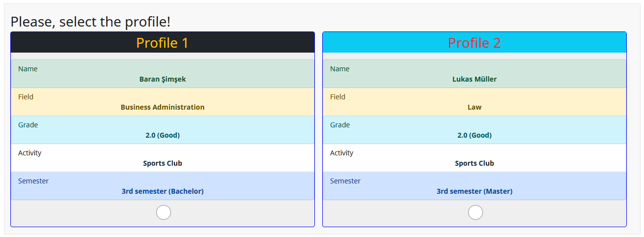The height and width of the screenshot is (237, 644).
Task: Click the Profile 2 header
Action: (475, 43)
